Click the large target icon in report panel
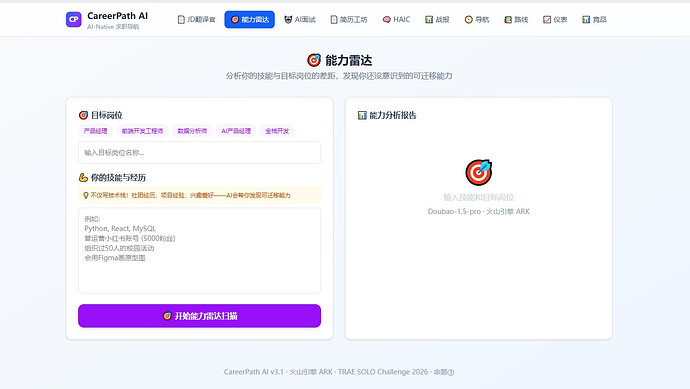 point(479,172)
